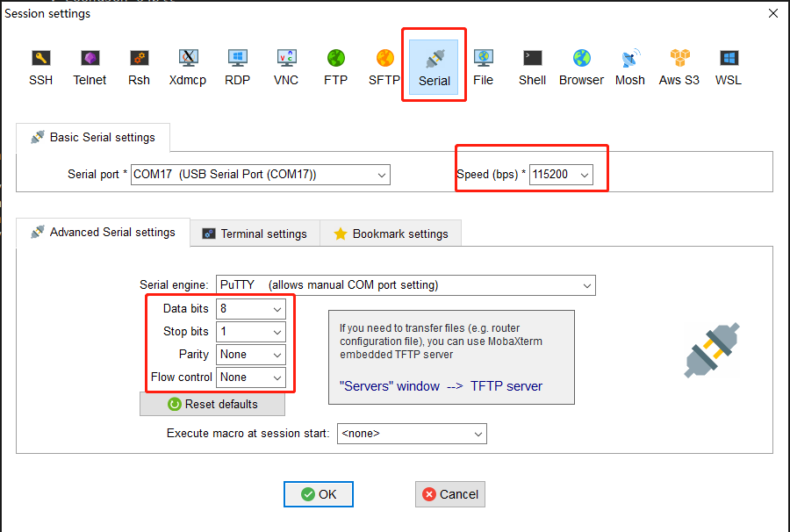Switch to Advanced Serial settings tab
The image size is (790, 532).
coord(104,232)
